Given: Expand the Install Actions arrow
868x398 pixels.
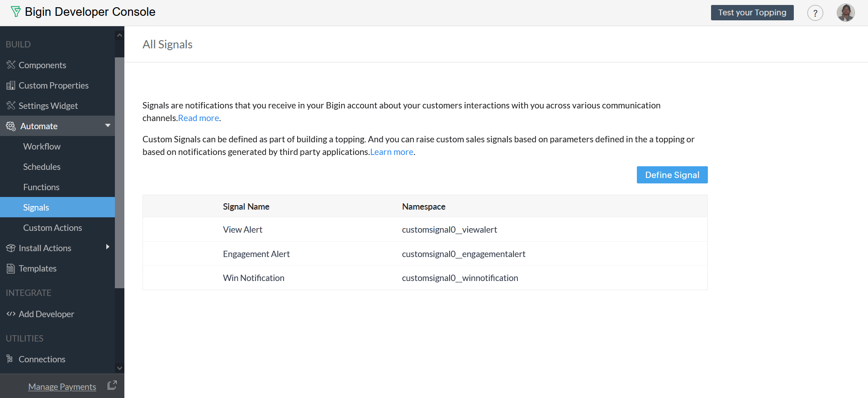Looking at the screenshot, I should pos(108,247).
